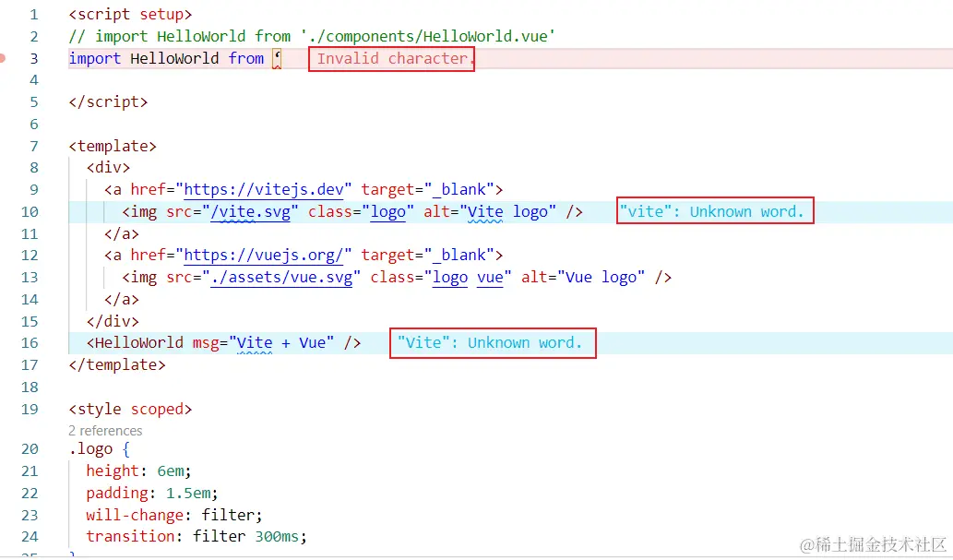Click the alt="Vue logo" attribute
953x560 pixels.
(583, 278)
